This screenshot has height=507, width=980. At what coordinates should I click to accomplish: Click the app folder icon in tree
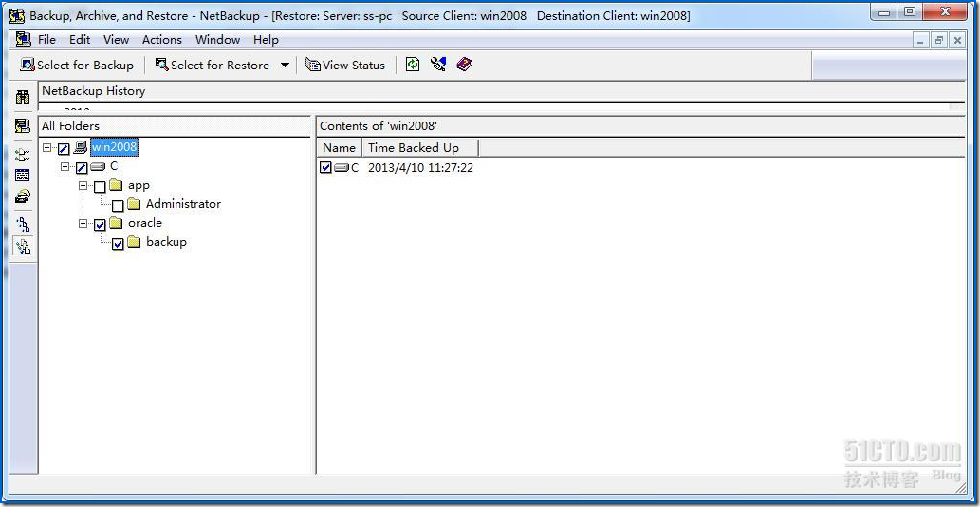click(x=116, y=185)
